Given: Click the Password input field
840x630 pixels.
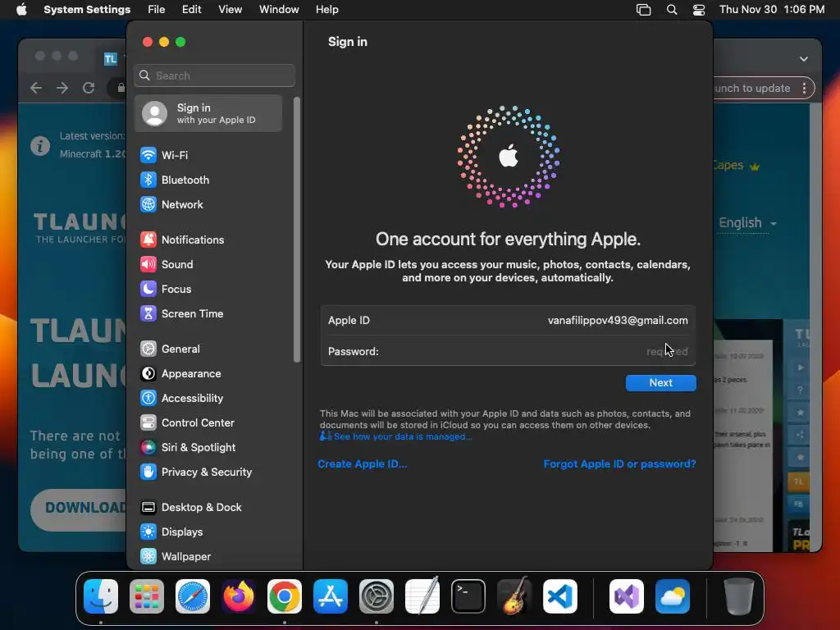Looking at the screenshot, I should [x=508, y=351].
